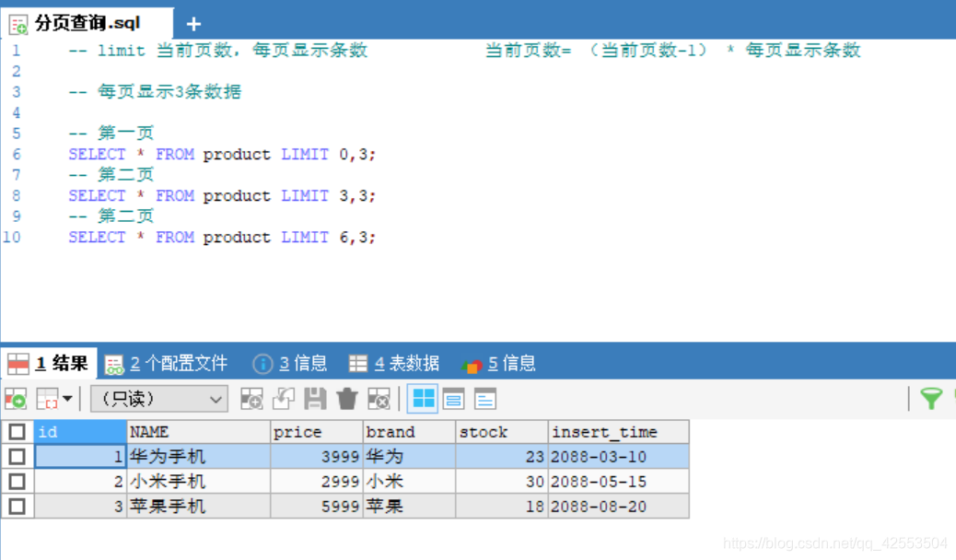Click the comment line 每页显示3条数据

click(x=155, y=92)
